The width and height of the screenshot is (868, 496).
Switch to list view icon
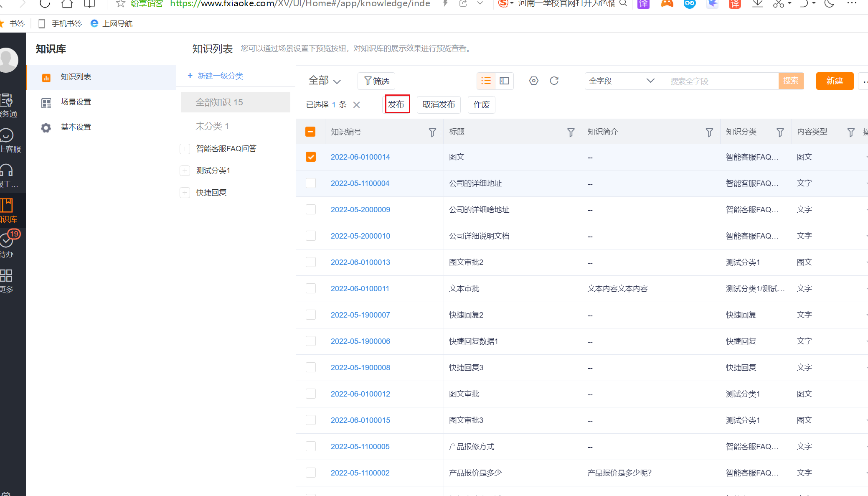[486, 81]
